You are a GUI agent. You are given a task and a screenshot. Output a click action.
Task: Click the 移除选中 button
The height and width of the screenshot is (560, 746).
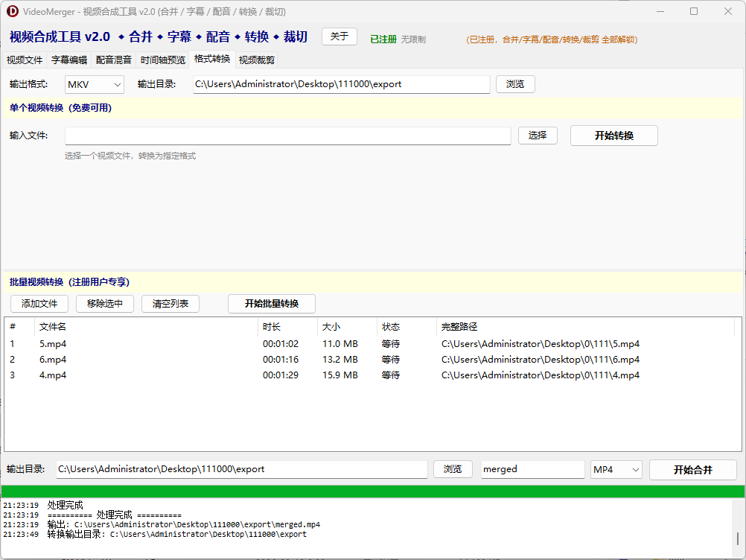(104, 303)
